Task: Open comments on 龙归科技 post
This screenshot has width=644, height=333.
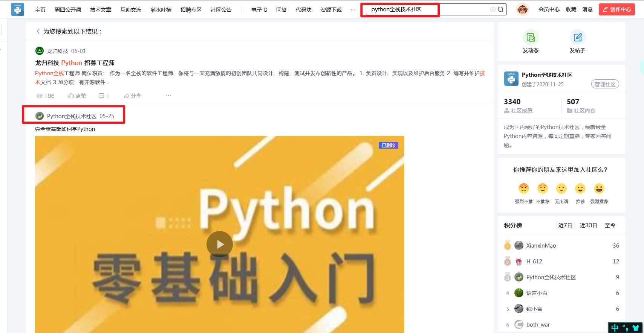Action: [x=104, y=96]
